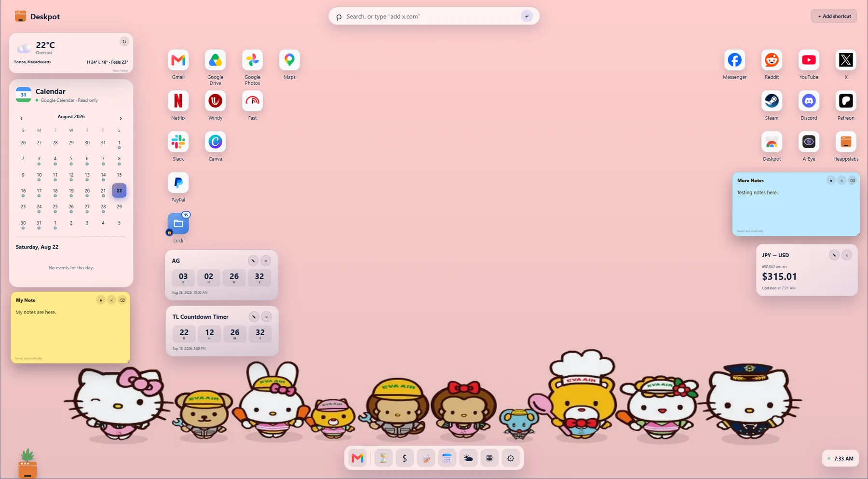Screen dimensions: 868x479
Task: Click the grid icon in the dock
Action: [489, 458]
